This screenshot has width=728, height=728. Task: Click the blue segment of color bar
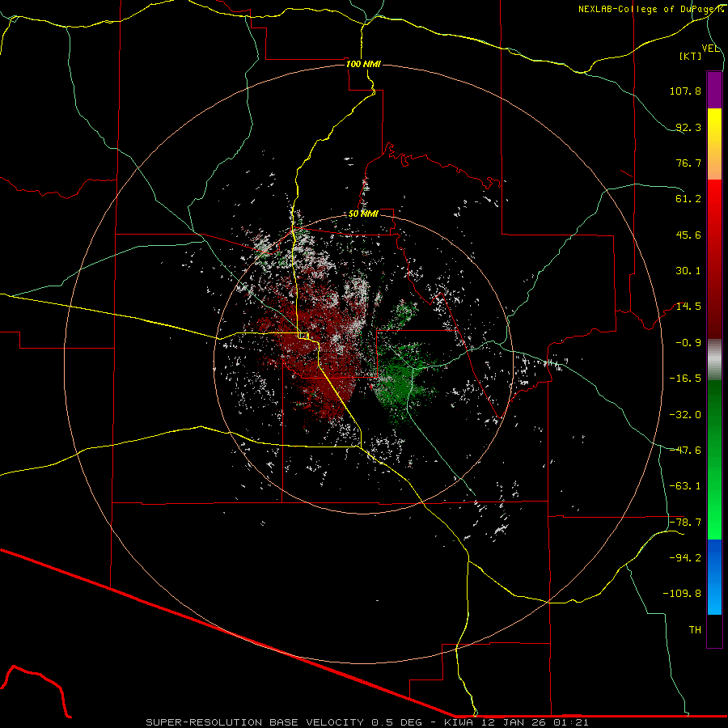[714, 577]
